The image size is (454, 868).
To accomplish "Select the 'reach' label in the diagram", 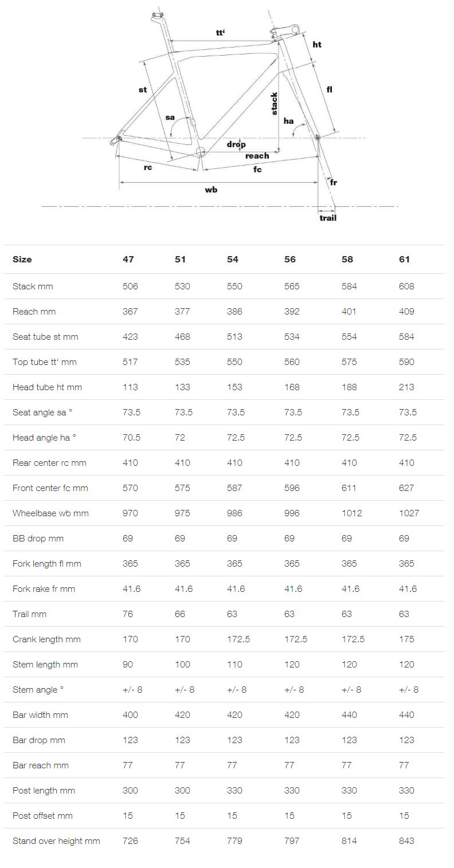I will 257,156.
